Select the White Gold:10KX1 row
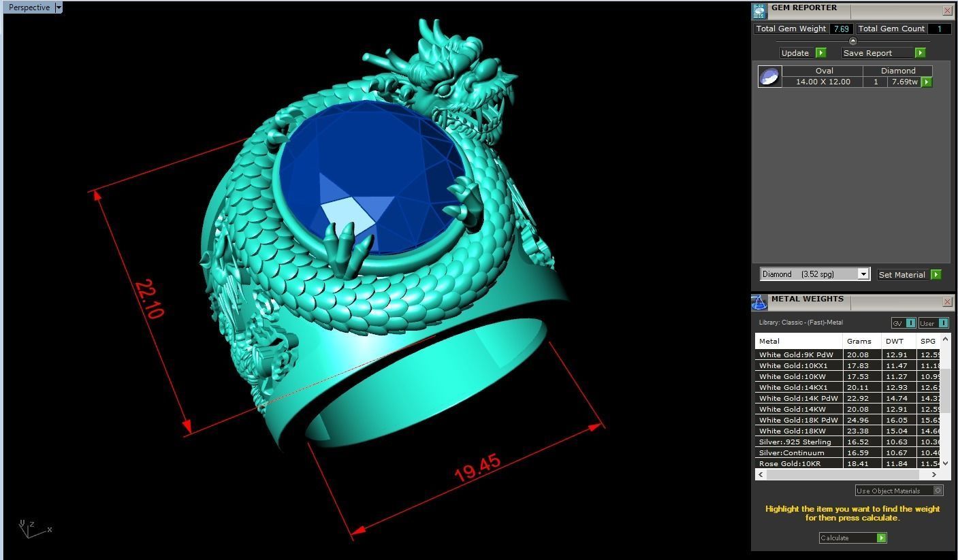This screenshot has width=958, height=560. (x=847, y=365)
